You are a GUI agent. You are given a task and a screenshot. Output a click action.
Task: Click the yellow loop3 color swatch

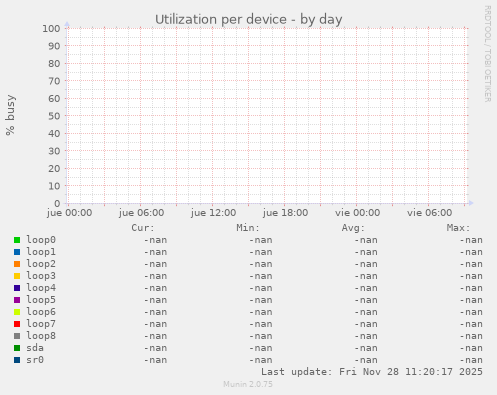click(x=17, y=276)
